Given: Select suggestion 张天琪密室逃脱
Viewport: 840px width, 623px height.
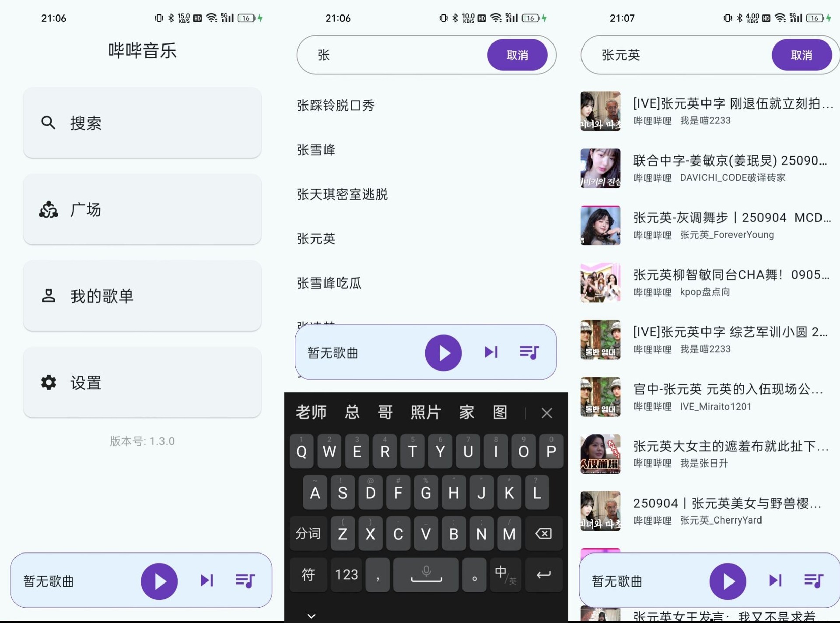Looking at the screenshot, I should pyautogui.click(x=342, y=194).
